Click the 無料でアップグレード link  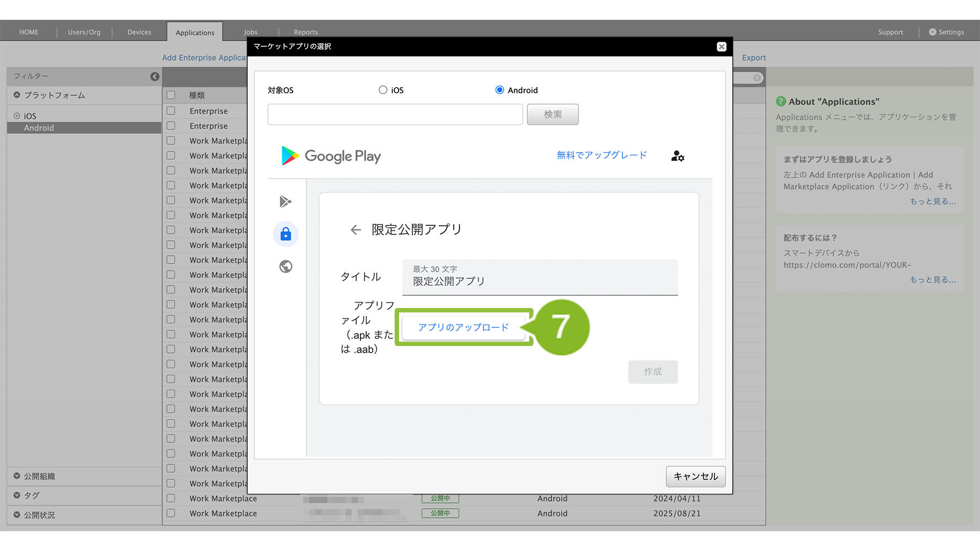tap(601, 155)
